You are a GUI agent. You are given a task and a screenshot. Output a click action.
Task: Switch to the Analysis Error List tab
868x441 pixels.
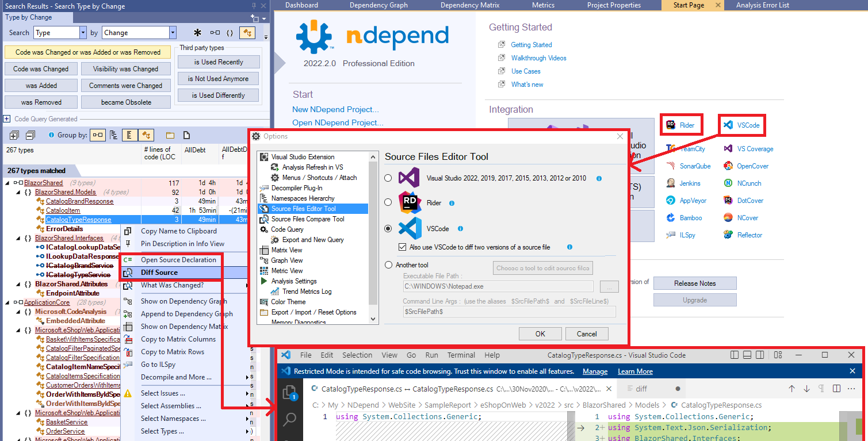(763, 5)
